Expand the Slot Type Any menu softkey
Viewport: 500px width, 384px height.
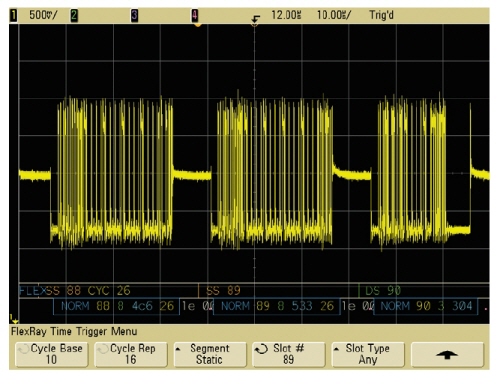(368, 355)
